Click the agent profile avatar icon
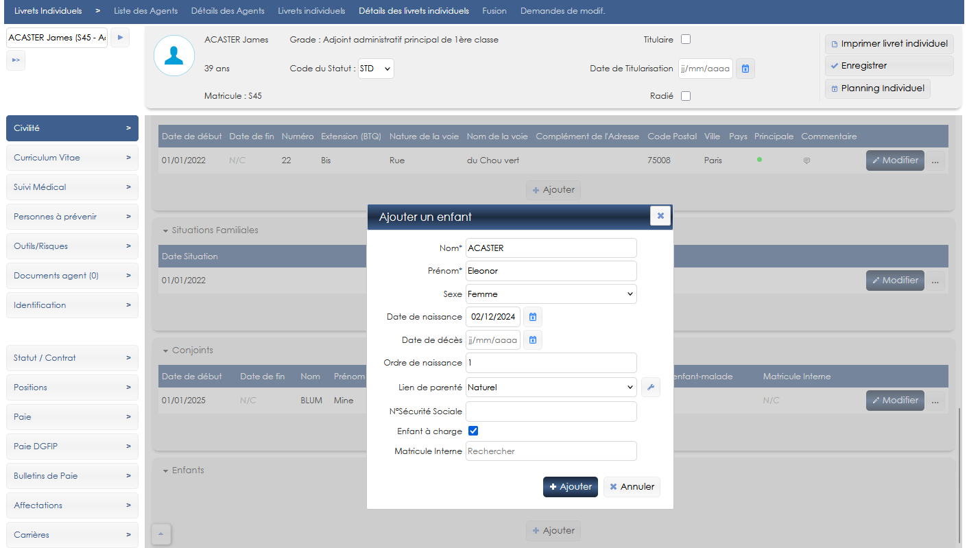 pyautogui.click(x=174, y=56)
